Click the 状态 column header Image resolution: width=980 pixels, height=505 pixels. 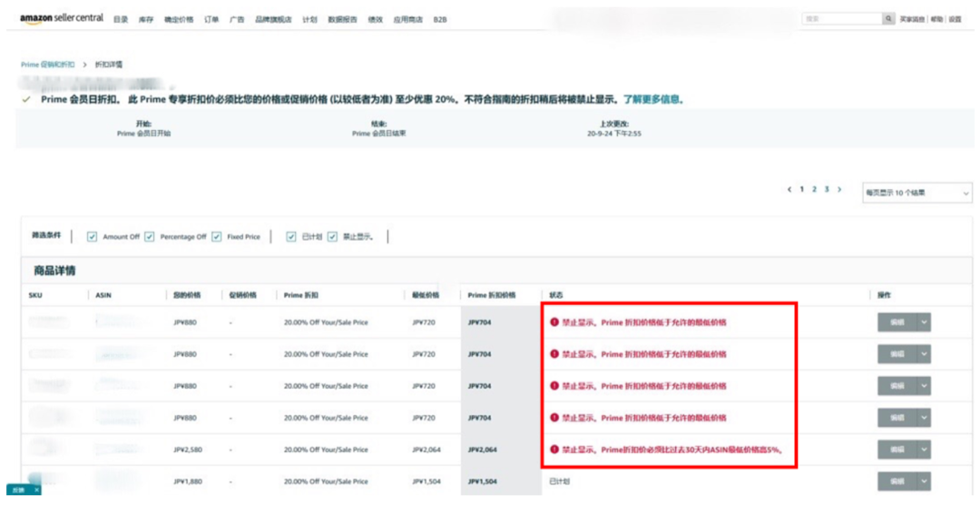click(x=555, y=295)
